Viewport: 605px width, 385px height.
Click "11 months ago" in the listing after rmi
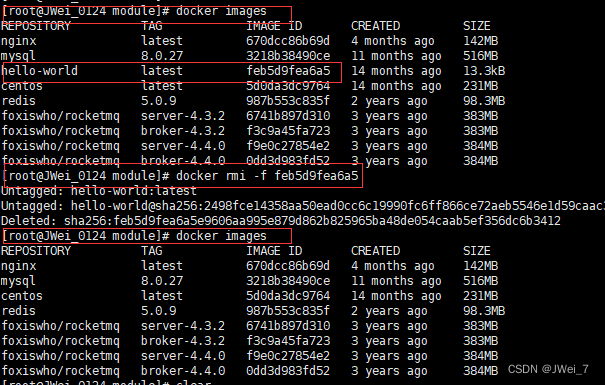pyautogui.click(x=396, y=281)
